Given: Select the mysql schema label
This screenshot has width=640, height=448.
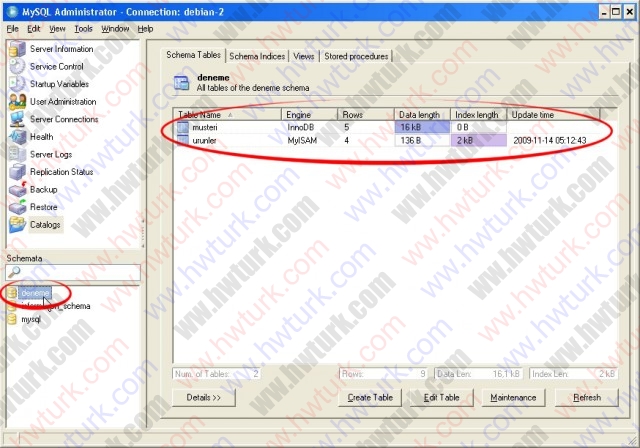Looking at the screenshot, I should (x=31, y=319).
